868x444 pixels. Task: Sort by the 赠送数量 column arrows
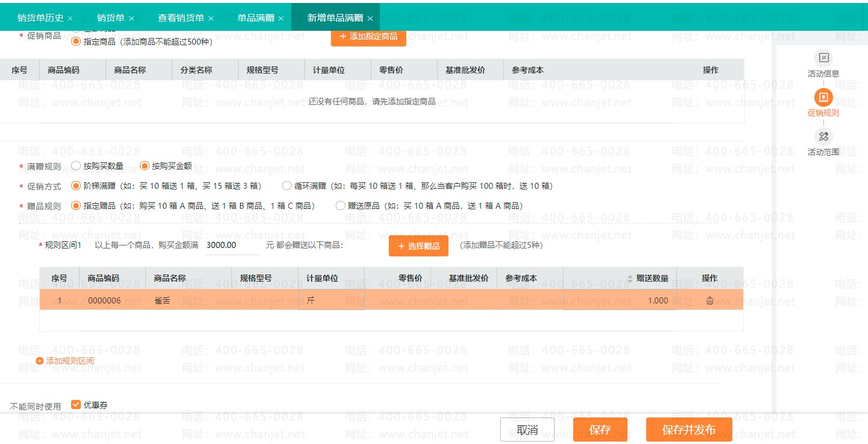pyautogui.click(x=631, y=279)
